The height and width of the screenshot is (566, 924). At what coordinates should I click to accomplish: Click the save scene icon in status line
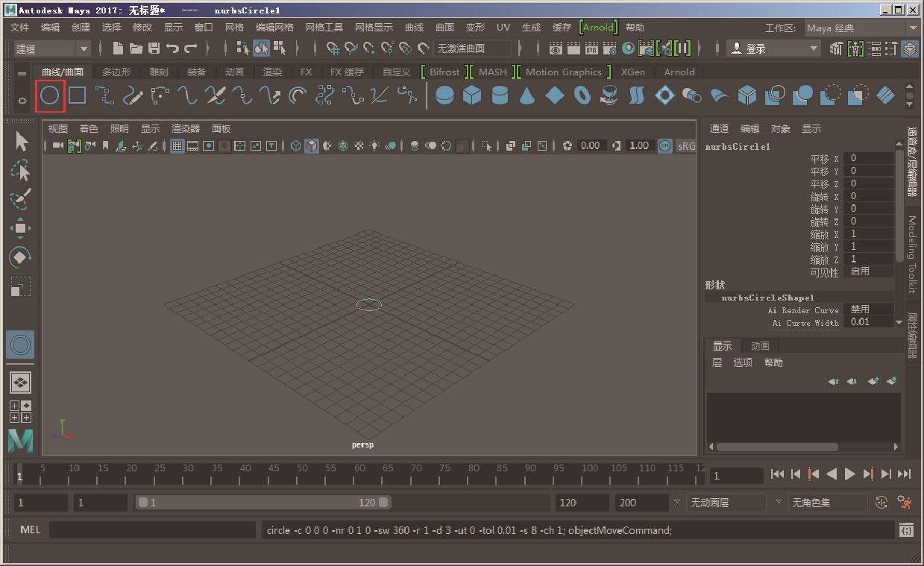[154, 48]
